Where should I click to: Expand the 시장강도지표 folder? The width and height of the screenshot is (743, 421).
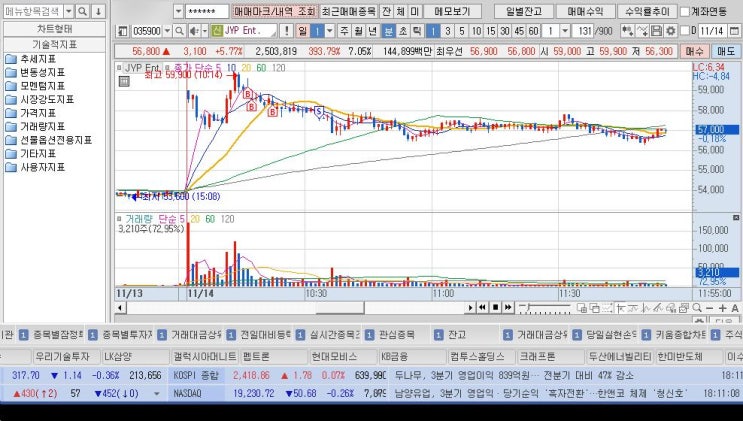pos(40,100)
